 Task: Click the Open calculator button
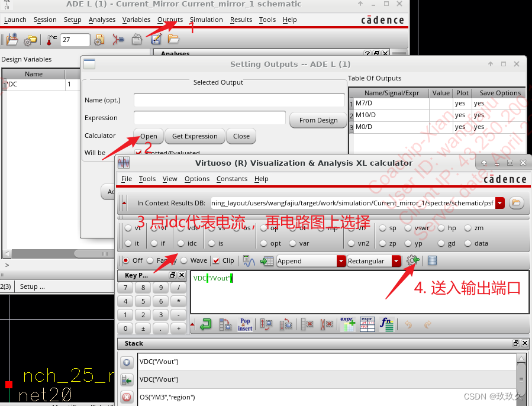point(149,136)
